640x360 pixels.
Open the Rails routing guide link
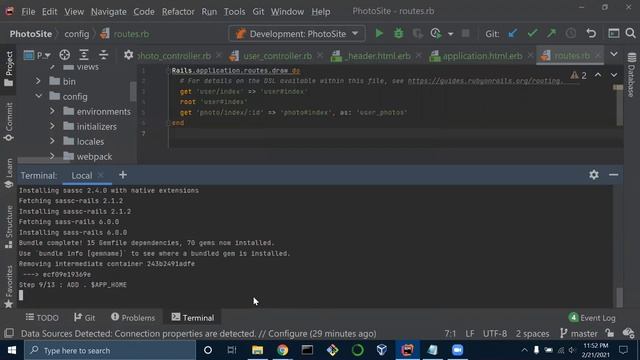click(485, 81)
